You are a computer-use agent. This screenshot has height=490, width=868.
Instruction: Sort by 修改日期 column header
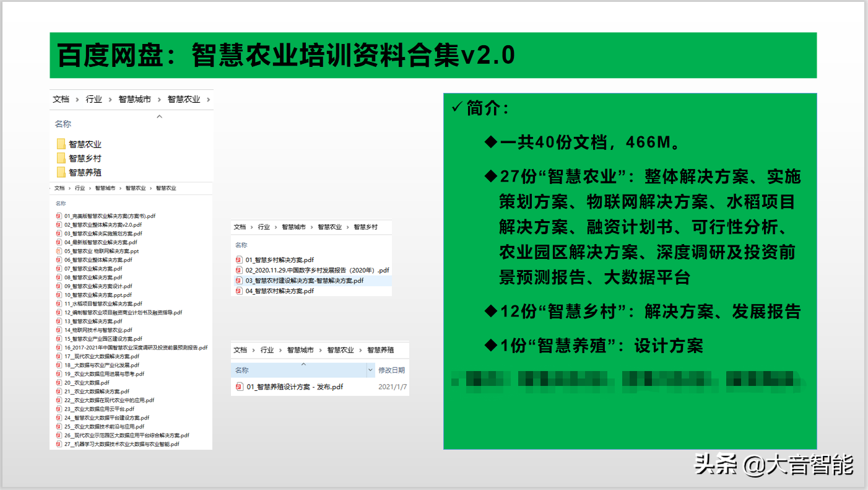point(391,370)
